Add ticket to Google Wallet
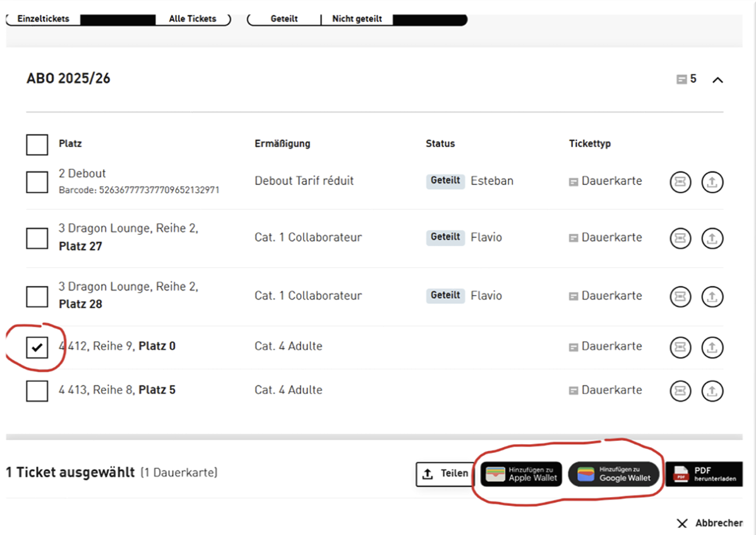 pyautogui.click(x=614, y=474)
